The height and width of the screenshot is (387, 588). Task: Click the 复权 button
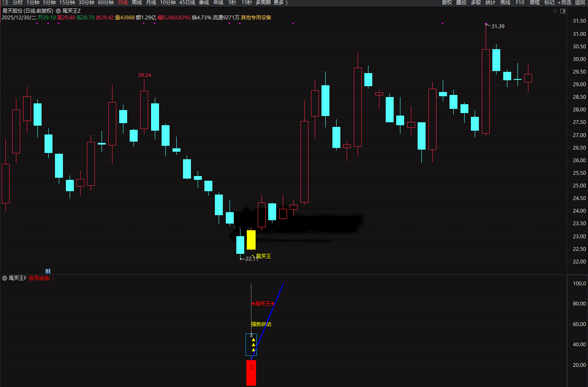pos(447,3)
